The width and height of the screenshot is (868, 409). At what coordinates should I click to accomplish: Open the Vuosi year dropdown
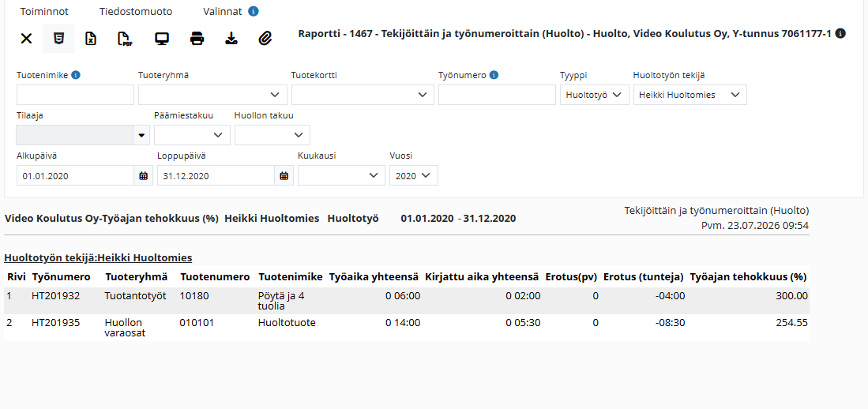coord(414,175)
